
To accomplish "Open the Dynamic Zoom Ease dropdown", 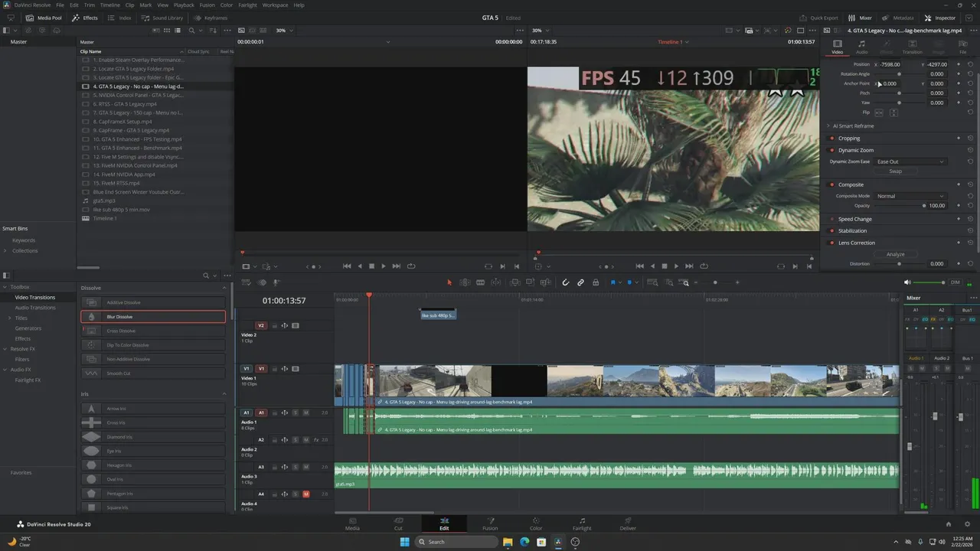I will pyautogui.click(x=910, y=161).
